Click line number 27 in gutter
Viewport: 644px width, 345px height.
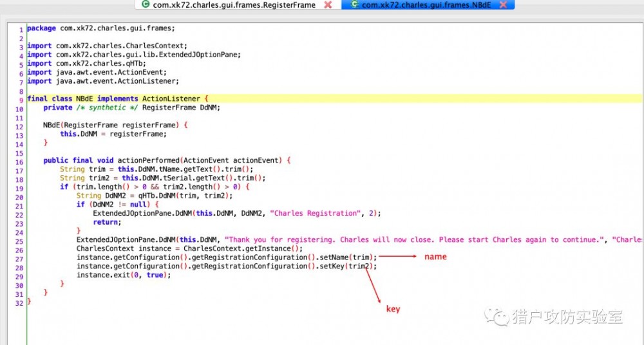[19, 259]
